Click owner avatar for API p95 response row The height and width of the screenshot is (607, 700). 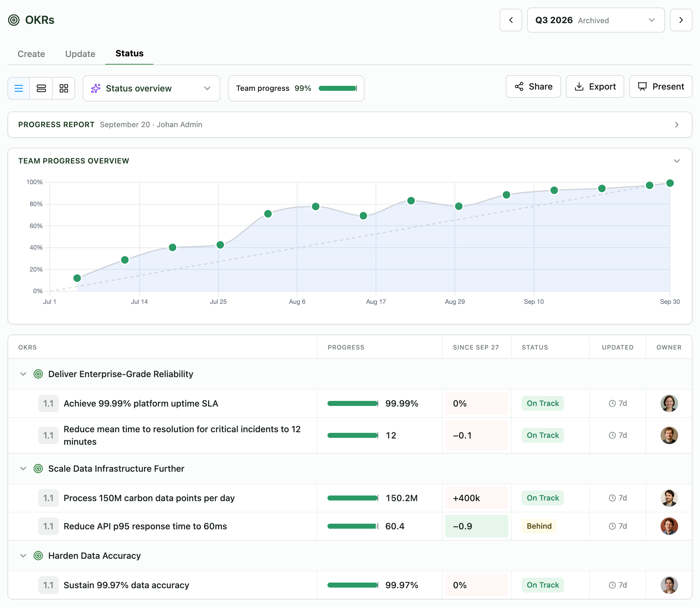tap(669, 526)
